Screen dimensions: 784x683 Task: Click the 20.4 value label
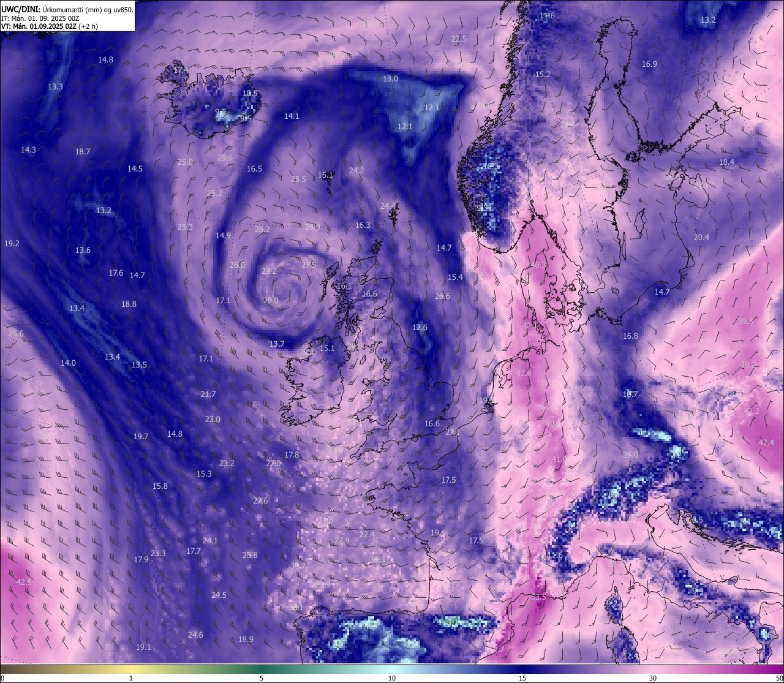tap(701, 237)
